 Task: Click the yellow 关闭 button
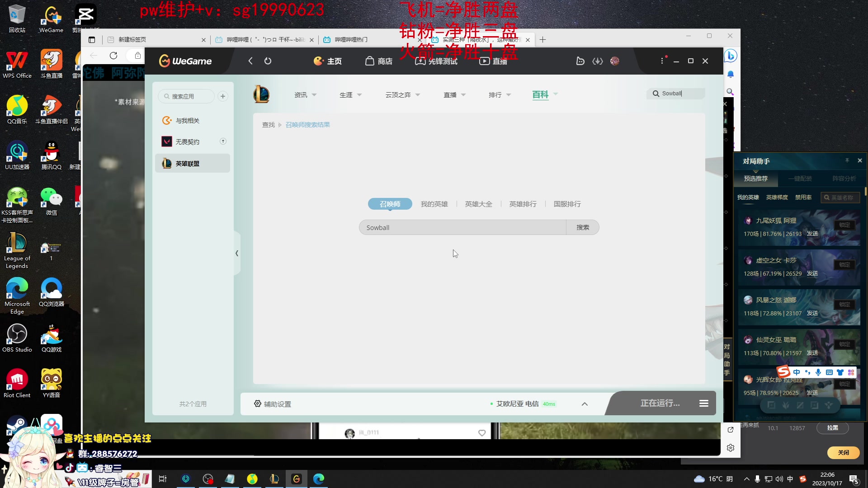point(844,452)
